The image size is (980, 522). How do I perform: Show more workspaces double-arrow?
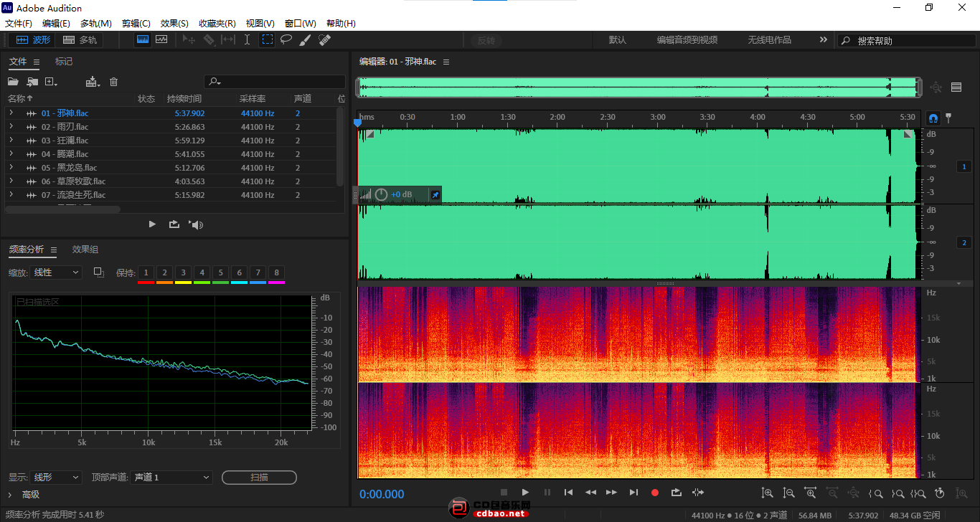[823, 40]
